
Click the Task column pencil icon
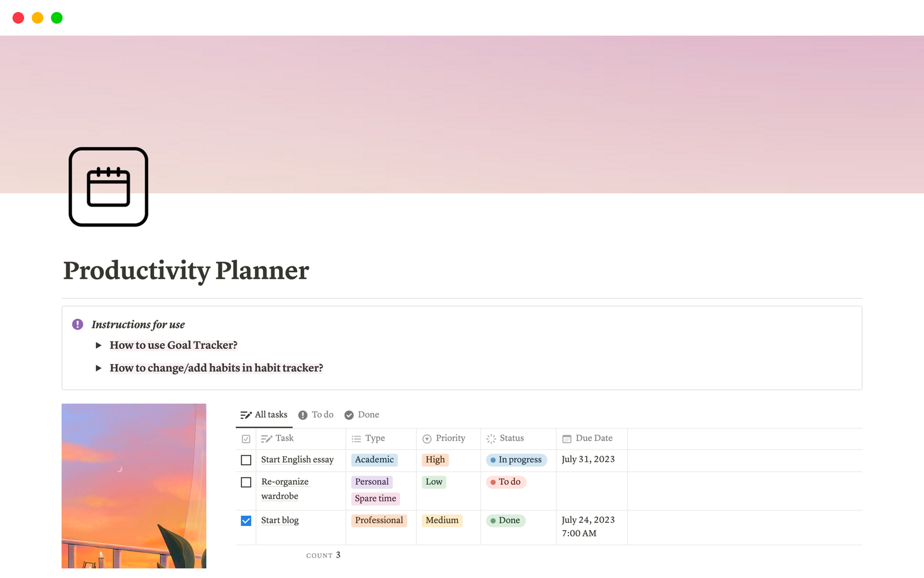tap(266, 439)
